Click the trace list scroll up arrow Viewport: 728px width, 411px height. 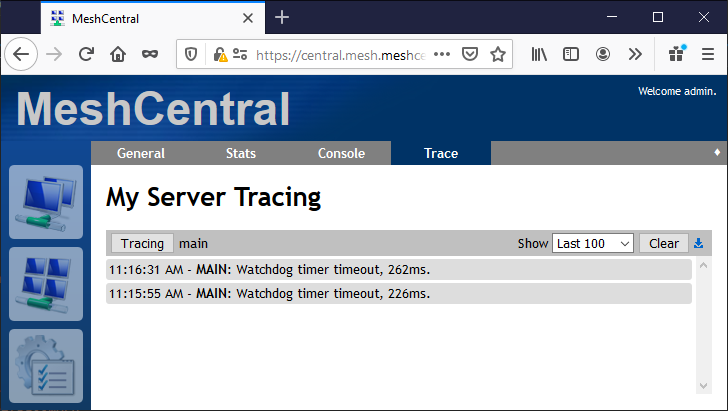tap(703, 265)
